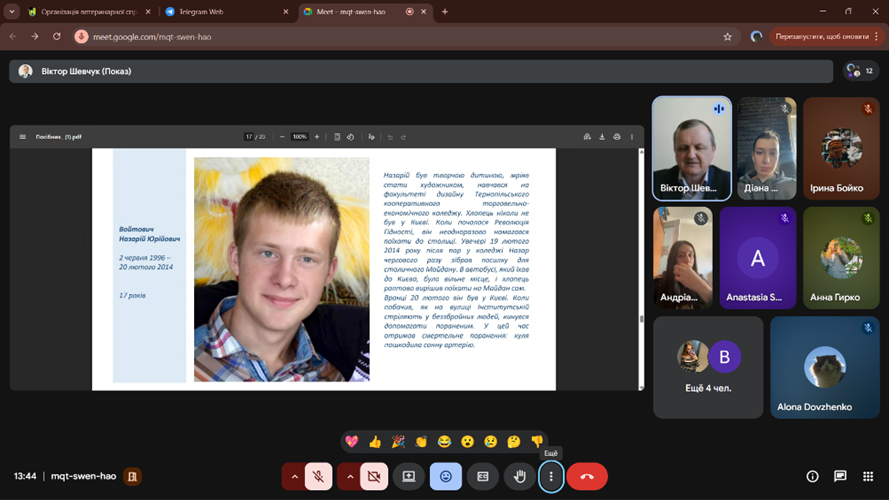
Task: Unmute the microphone
Action: 318,477
